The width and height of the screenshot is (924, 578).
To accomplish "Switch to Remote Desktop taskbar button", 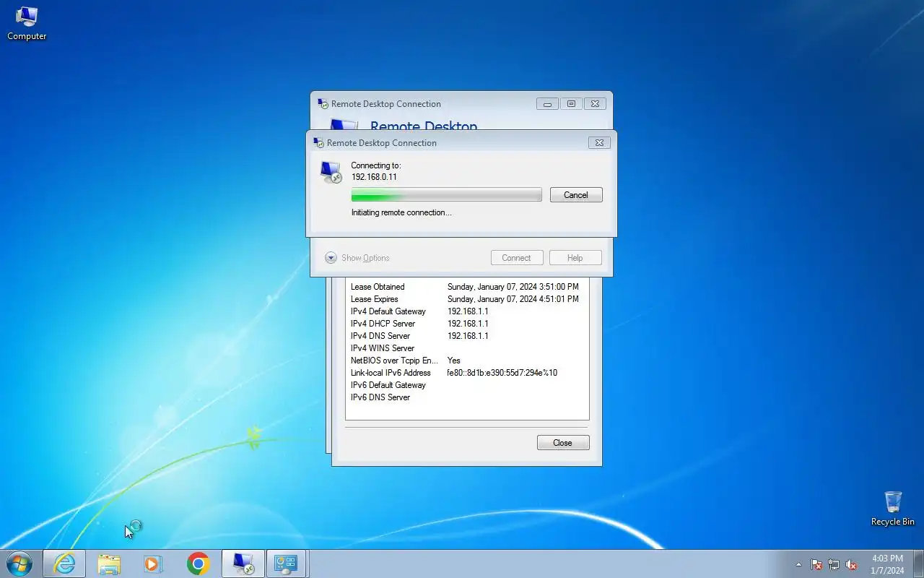I will point(243,564).
